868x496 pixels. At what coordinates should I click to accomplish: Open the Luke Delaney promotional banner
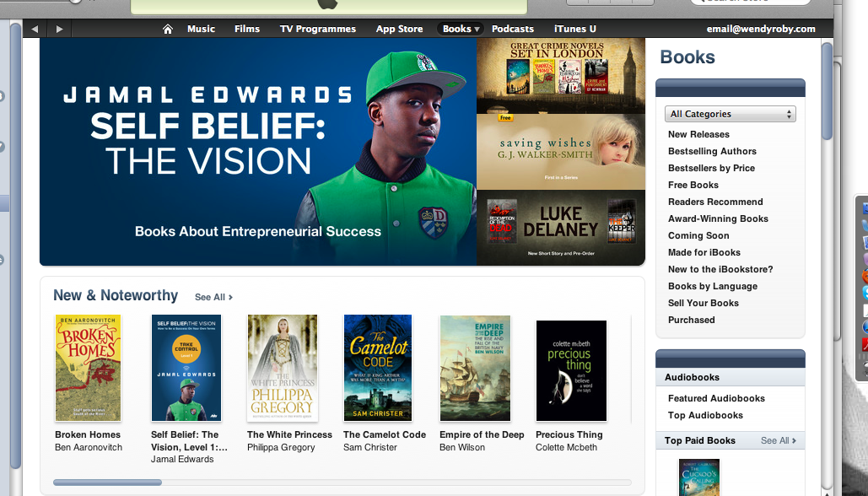561,228
